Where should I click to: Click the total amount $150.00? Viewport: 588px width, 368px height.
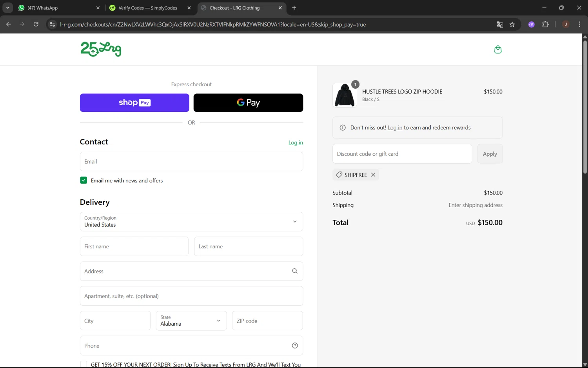coord(490,222)
